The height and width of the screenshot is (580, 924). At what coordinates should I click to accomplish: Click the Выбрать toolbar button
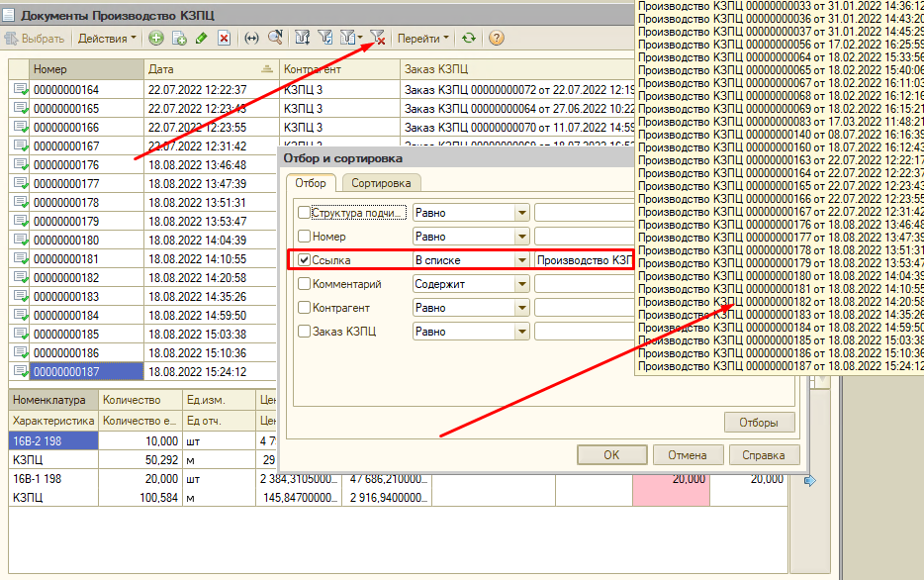tap(35, 39)
